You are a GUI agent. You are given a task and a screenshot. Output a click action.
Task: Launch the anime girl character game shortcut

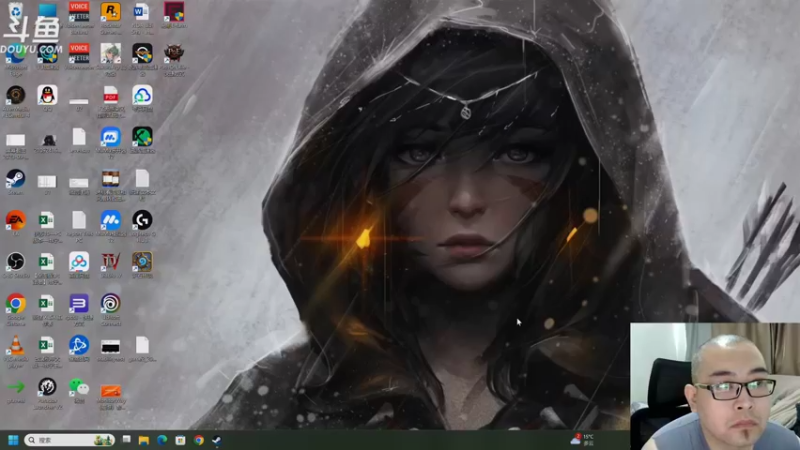[x=111, y=53]
